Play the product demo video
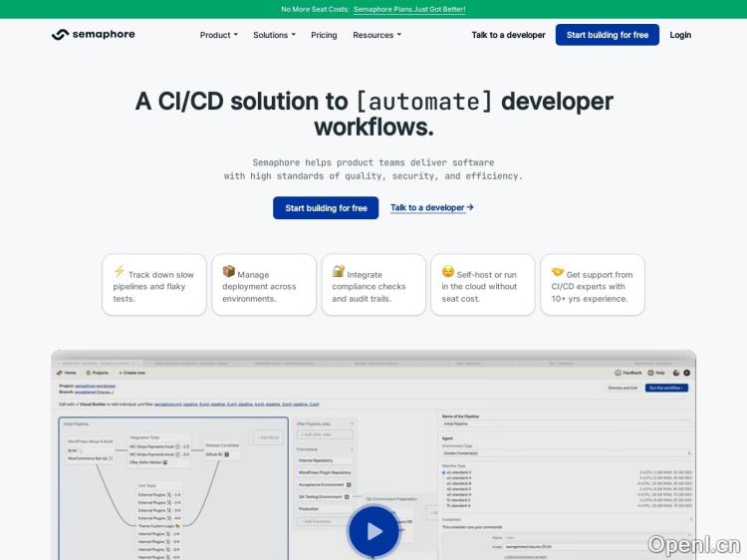The height and width of the screenshot is (560, 747). point(373,531)
